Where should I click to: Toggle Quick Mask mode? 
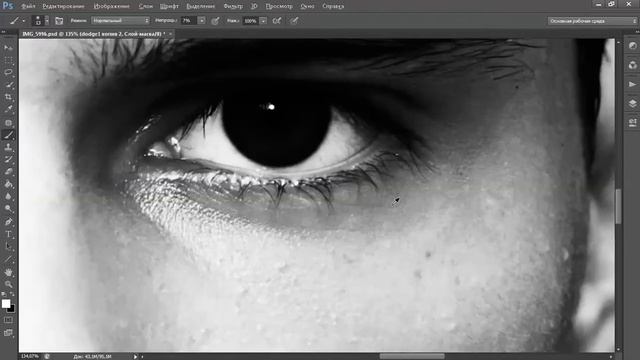8,320
